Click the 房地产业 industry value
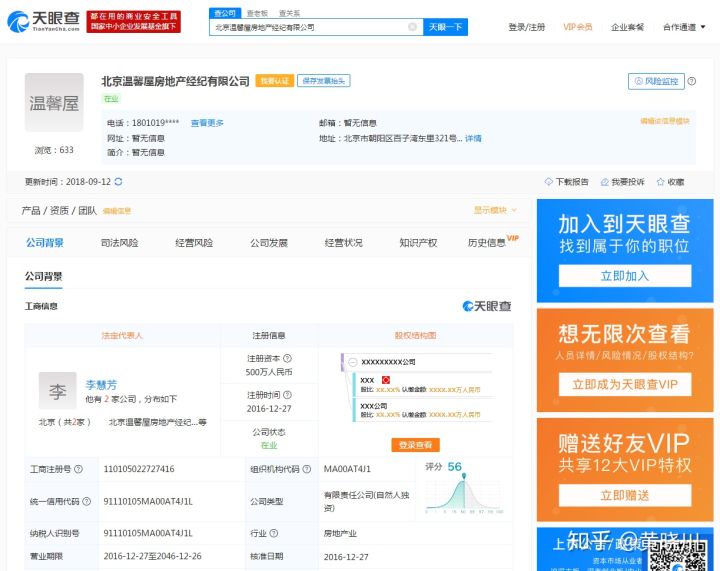The image size is (720, 571). pyautogui.click(x=340, y=533)
